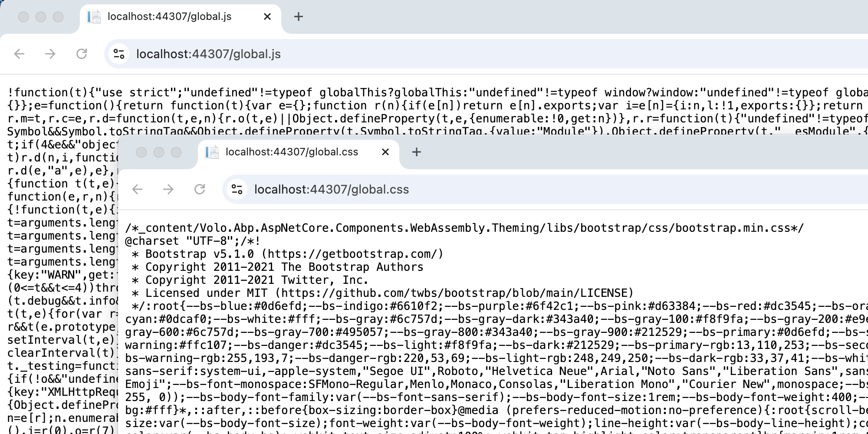Screen dimensions: 868x434
Task: Click the https://getbootstrap.com/ URL text
Action: 352,254
